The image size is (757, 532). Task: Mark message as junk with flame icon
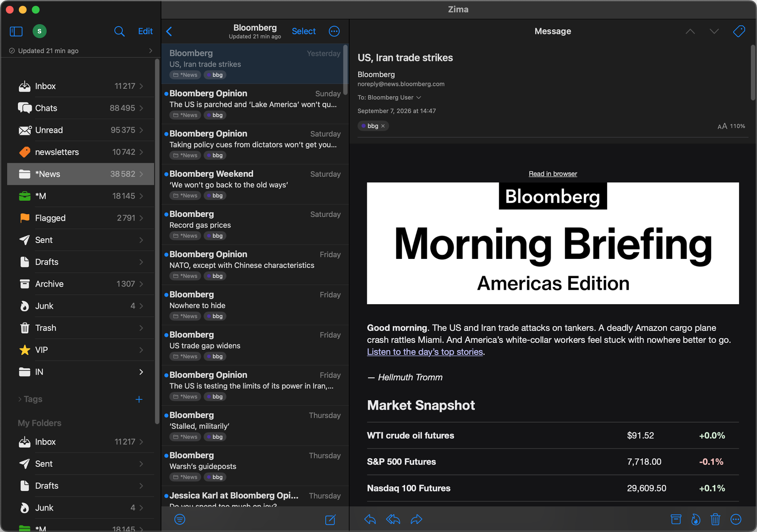696,519
